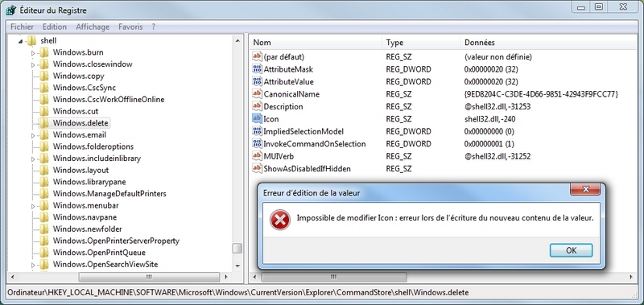This screenshot has width=644, height=305.
Task: Sort values by the Type column header
Action: 421,43
